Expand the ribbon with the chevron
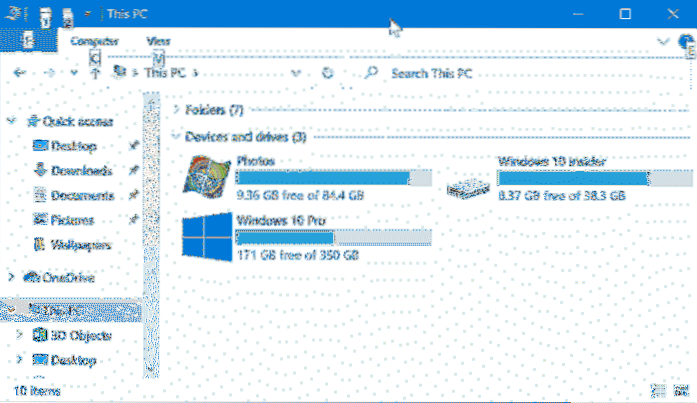The image size is (697, 403). [663, 41]
